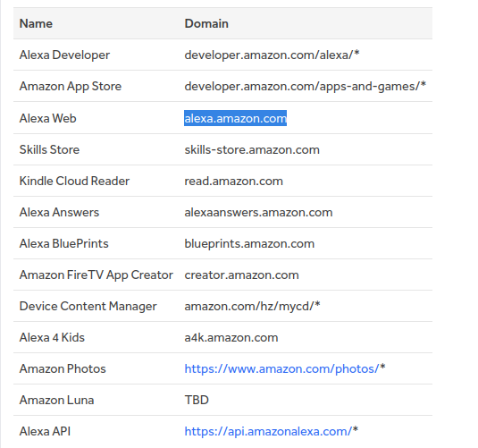Viewport: 478px width, 448px height.
Task: Click the alexaanswers.amazon.com domain text
Action: (258, 212)
